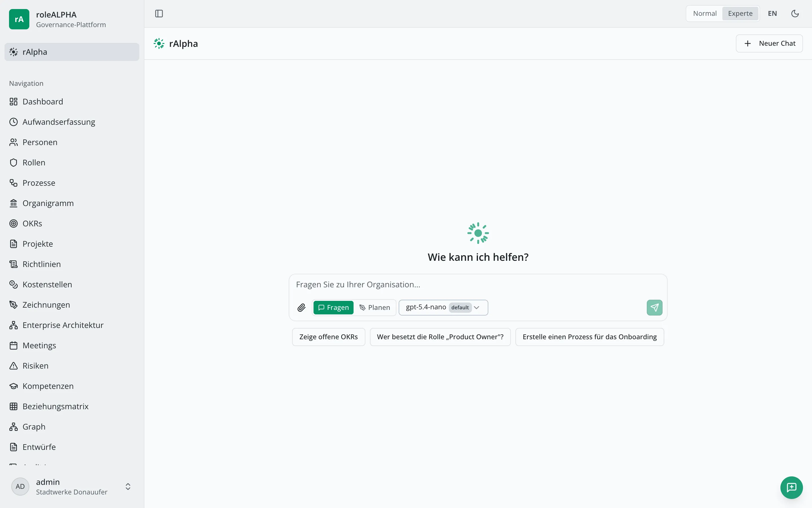Open Entwürfe in navigation
The height and width of the screenshot is (508, 812).
click(x=72, y=447)
